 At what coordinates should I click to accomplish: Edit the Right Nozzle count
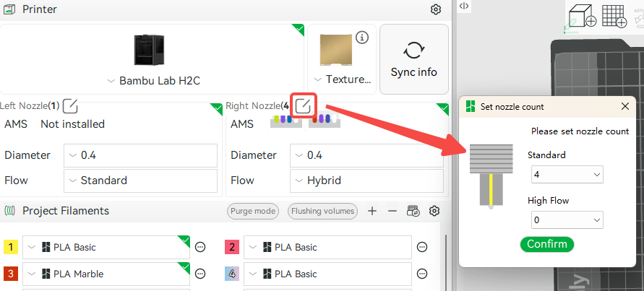[x=303, y=106]
